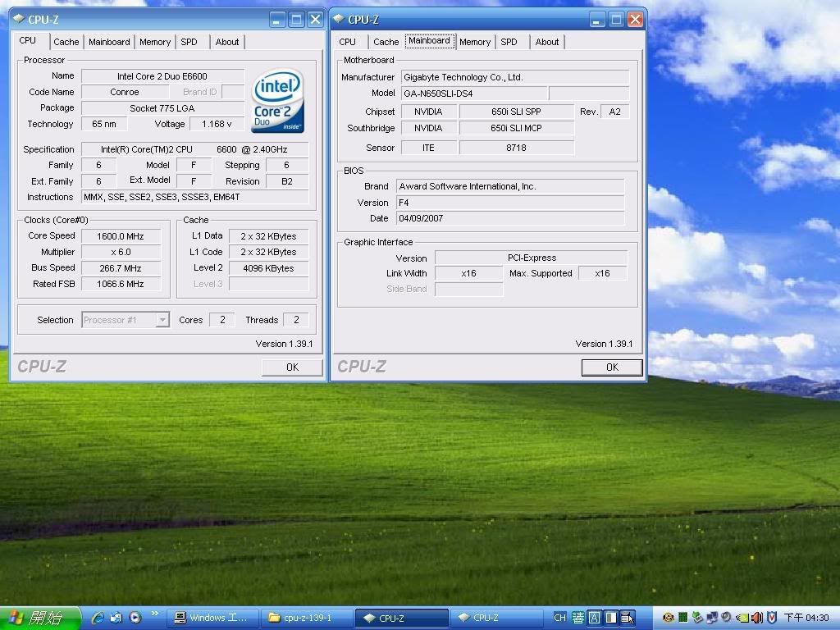Click the CH language bar indicator

[x=559, y=618]
